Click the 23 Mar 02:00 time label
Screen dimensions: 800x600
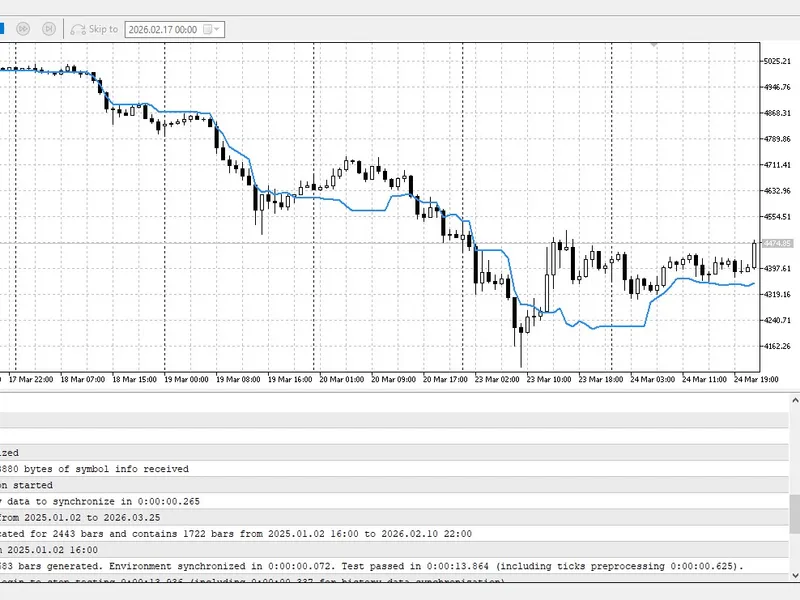(x=497, y=380)
